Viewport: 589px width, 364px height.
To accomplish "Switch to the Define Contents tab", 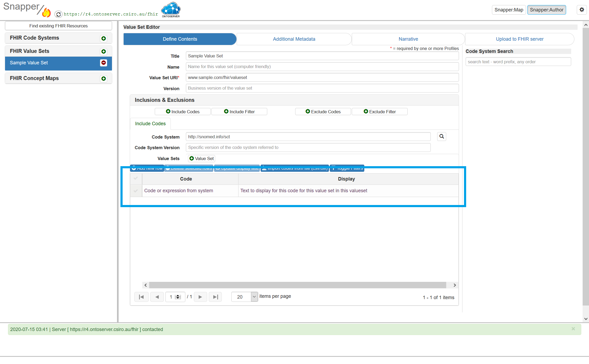I will 180,39.
